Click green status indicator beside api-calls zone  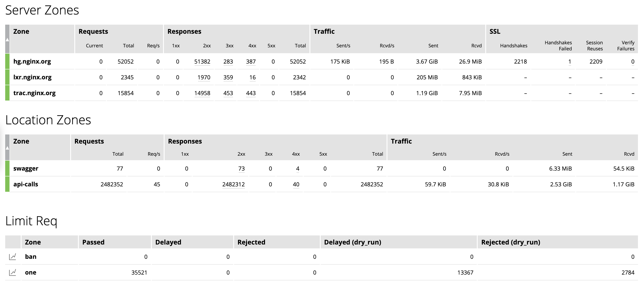point(7,184)
